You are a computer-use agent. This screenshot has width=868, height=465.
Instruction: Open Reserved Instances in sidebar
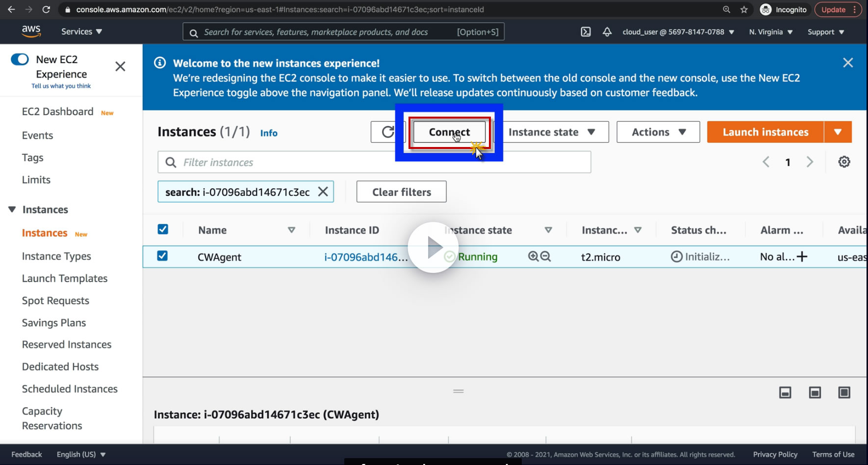[x=67, y=344]
